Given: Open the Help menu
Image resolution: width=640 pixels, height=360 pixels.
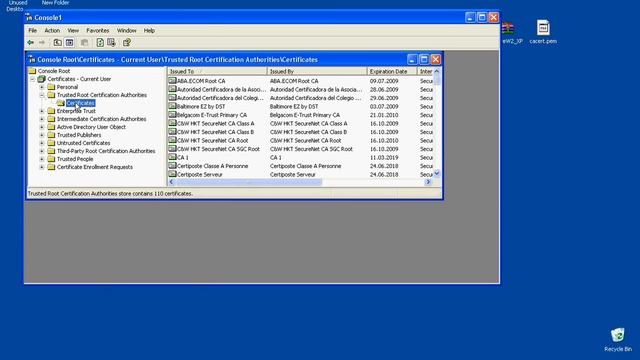Looking at the screenshot, I should 149,31.
